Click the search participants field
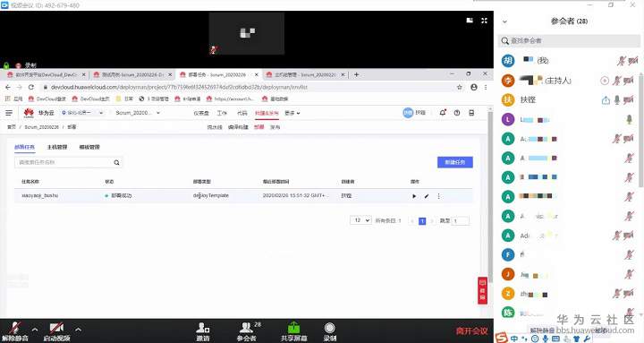644x343 pixels. pyautogui.click(x=569, y=40)
